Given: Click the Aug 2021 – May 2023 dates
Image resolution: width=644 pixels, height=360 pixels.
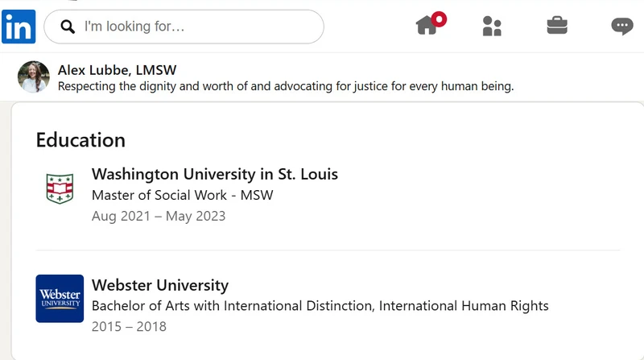Looking at the screenshot, I should tap(159, 216).
